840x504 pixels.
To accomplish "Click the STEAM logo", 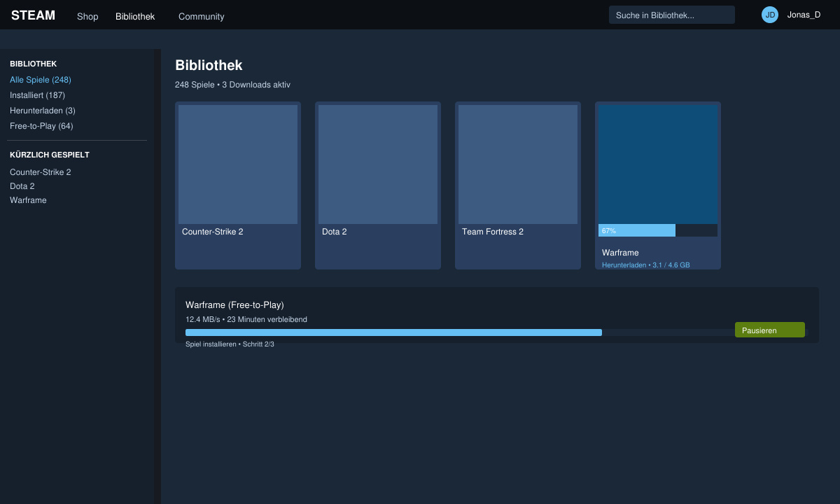I will [x=33, y=15].
